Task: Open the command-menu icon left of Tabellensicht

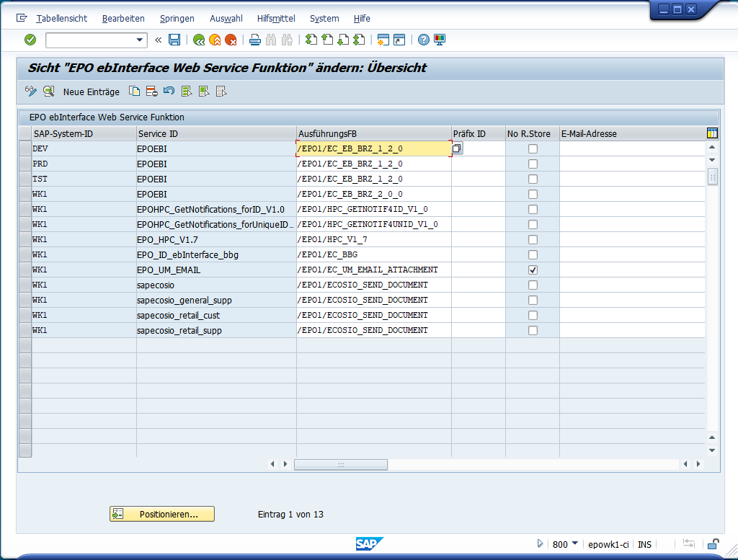Action: pos(22,18)
